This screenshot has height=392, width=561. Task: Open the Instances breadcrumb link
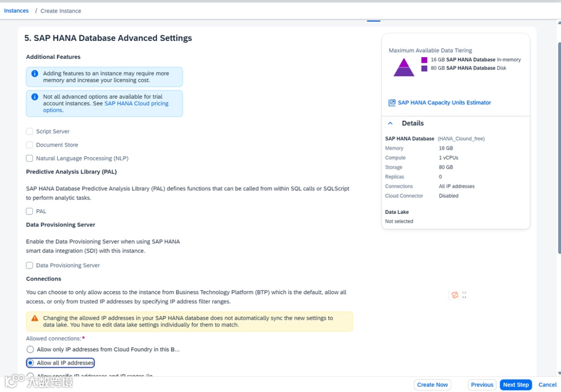tap(16, 11)
